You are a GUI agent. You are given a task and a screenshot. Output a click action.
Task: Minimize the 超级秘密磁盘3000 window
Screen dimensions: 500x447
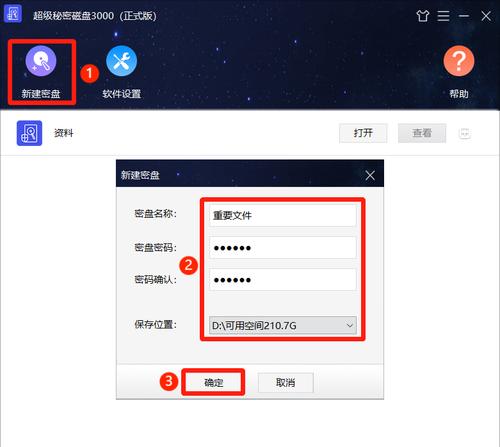click(464, 16)
